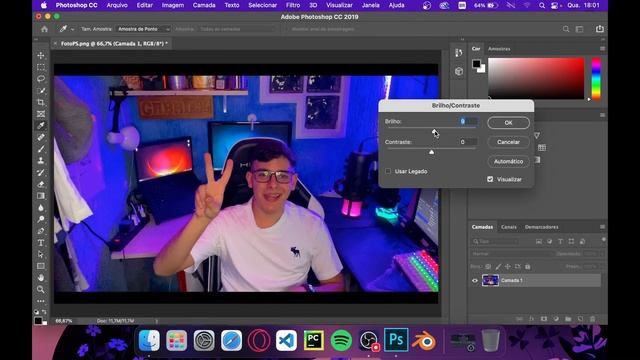
Task: Select the Eraser tool
Action: click(x=41, y=184)
